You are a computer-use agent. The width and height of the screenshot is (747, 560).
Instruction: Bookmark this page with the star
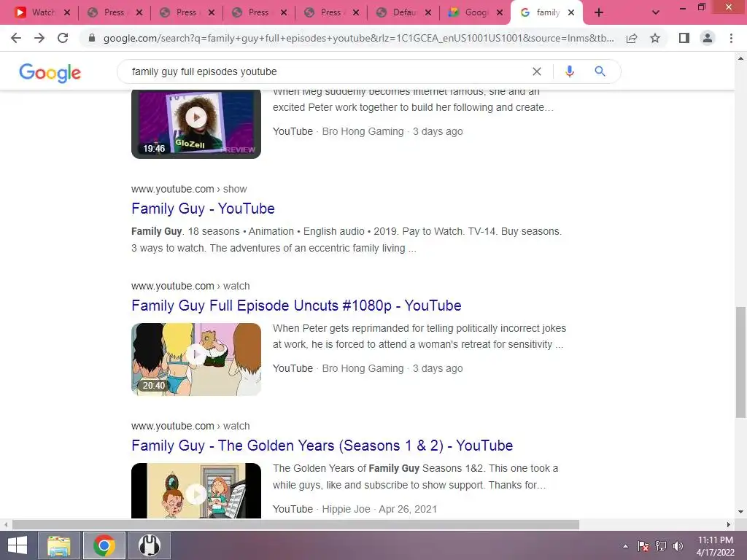tap(655, 38)
